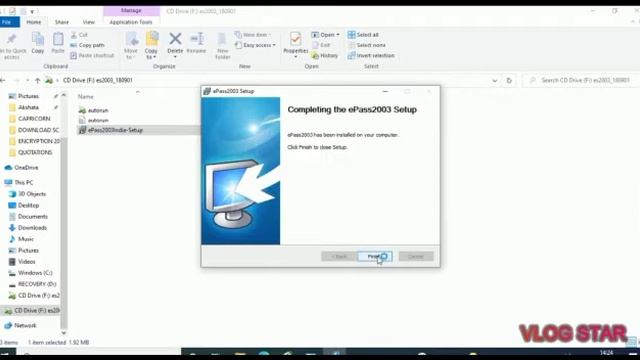The image size is (640, 360).
Task: Click Finish in ePass2003 Setup
Action: [x=375, y=256]
